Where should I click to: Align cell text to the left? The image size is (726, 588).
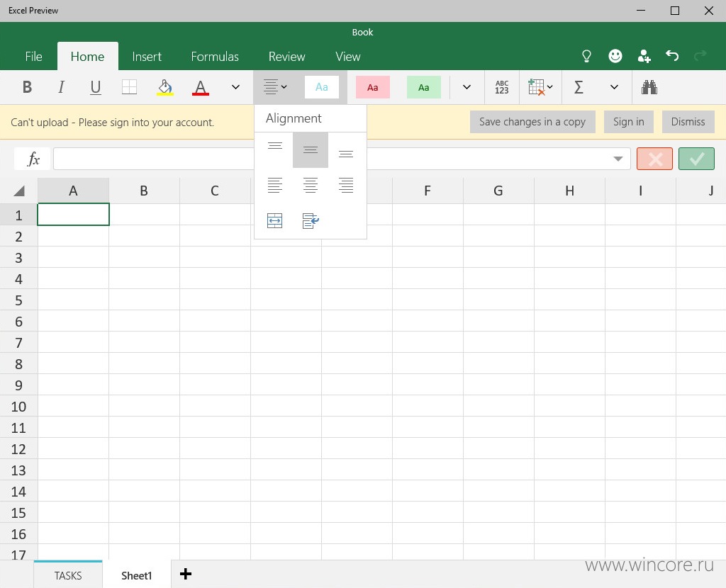275,186
